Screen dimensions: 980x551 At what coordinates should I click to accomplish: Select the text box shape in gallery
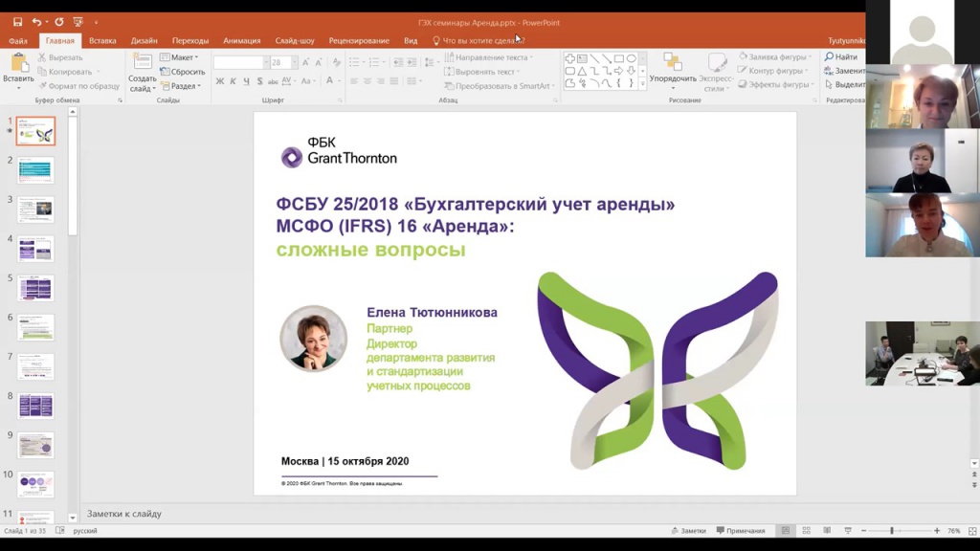coord(582,58)
